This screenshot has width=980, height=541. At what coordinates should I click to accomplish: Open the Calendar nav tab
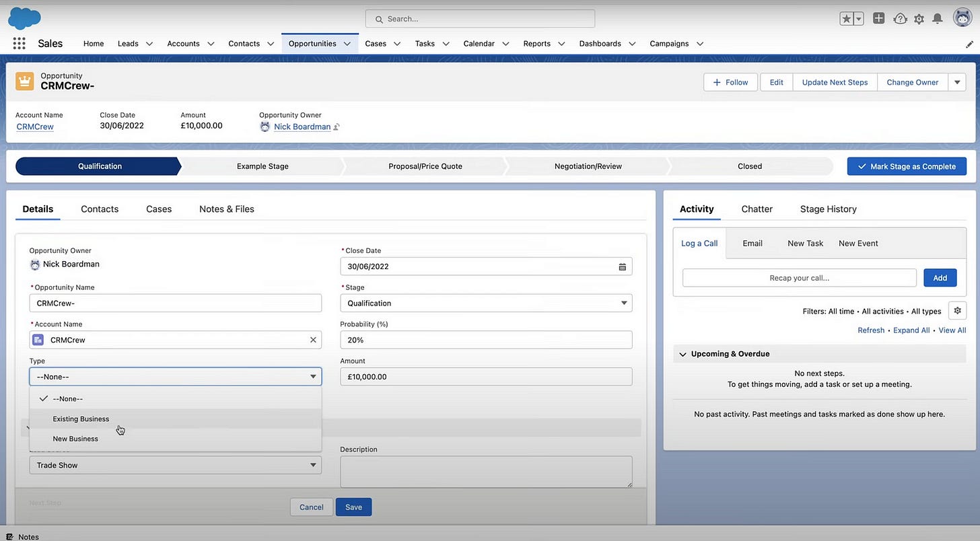pyautogui.click(x=479, y=44)
